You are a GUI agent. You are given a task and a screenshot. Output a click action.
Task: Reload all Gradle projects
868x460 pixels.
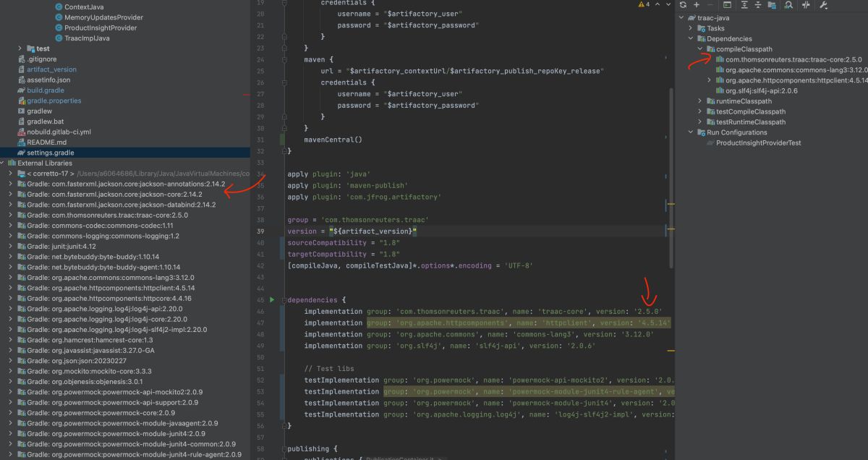684,5
